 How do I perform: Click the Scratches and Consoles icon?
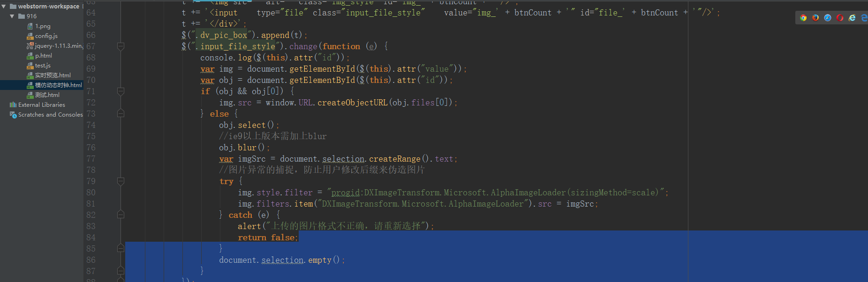click(x=13, y=115)
